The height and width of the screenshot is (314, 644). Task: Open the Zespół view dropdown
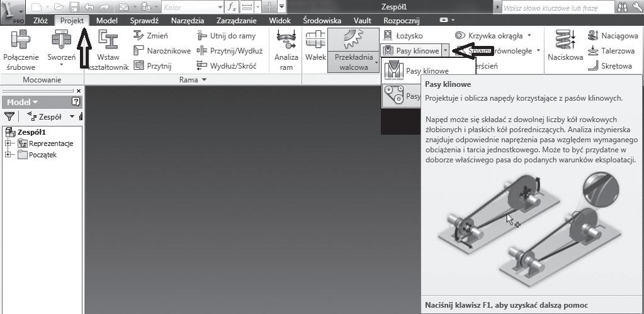pos(72,116)
